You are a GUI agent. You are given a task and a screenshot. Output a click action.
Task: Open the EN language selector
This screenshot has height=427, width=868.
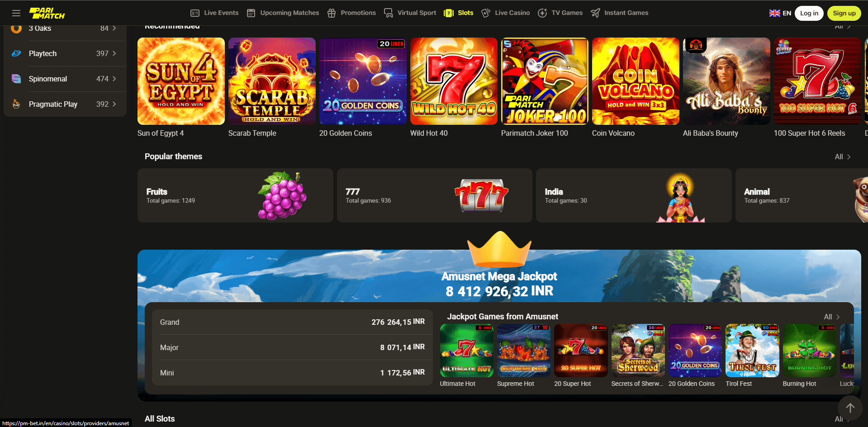pos(780,13)
